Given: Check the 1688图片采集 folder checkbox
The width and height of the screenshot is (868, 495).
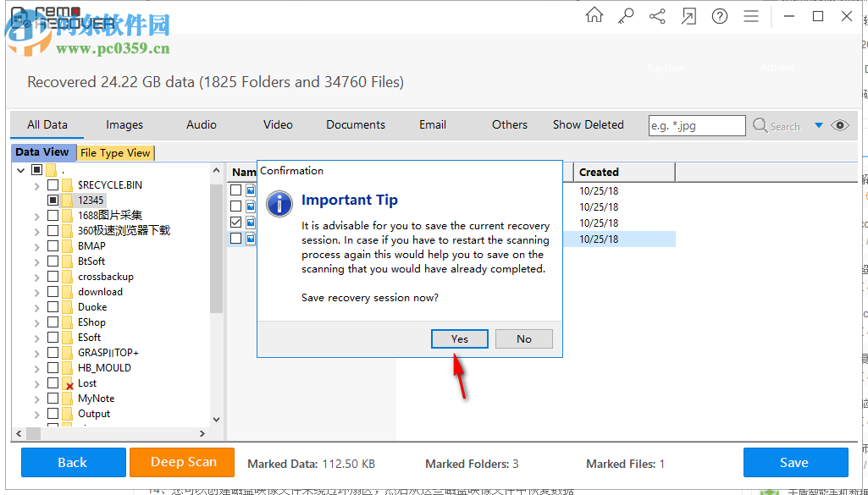Looking at the screenshot, I should [x=53, y=215].
